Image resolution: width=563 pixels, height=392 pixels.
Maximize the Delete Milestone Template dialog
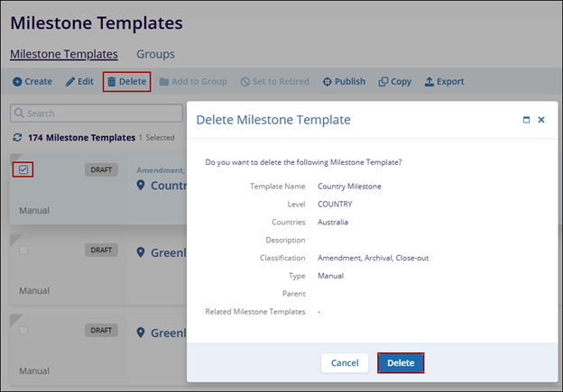pos(526,119)
